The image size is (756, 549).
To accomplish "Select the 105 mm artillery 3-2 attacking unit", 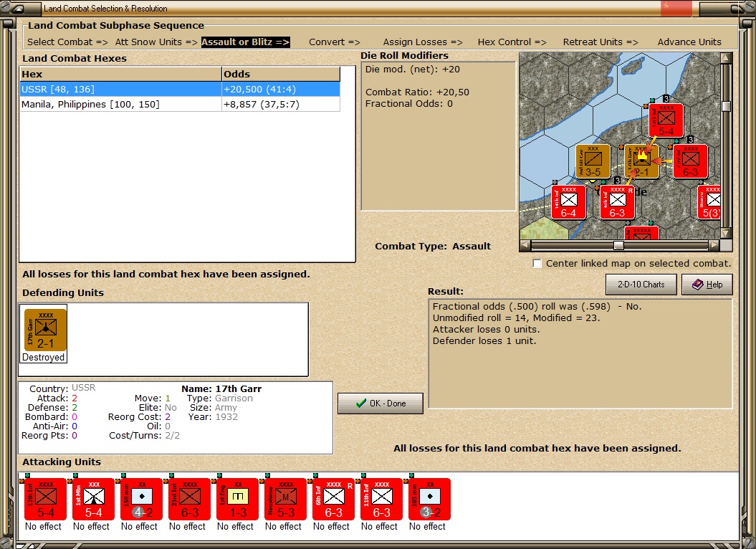I will (429, 499).
